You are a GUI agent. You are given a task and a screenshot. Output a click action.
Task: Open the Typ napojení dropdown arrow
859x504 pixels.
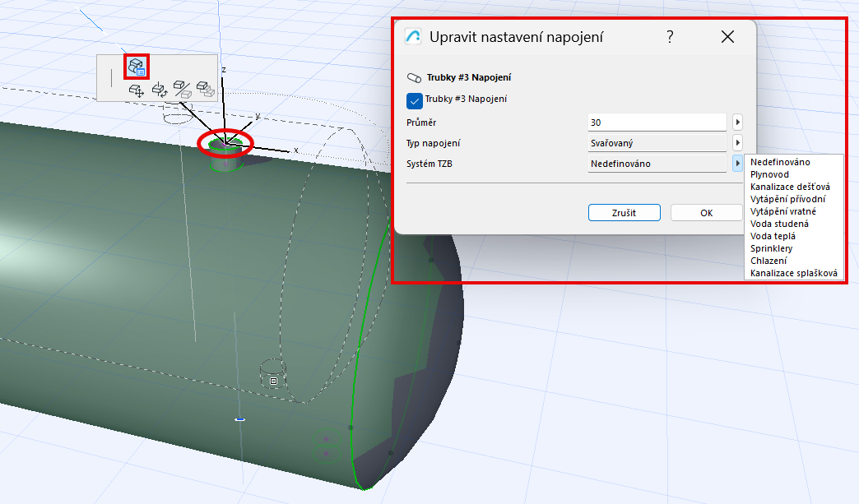point(737,142)
